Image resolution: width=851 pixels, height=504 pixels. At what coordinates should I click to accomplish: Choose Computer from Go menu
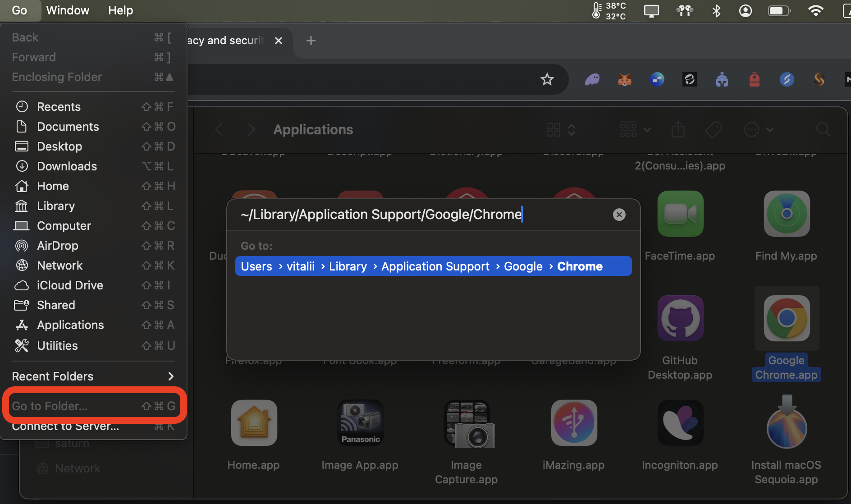93,226
